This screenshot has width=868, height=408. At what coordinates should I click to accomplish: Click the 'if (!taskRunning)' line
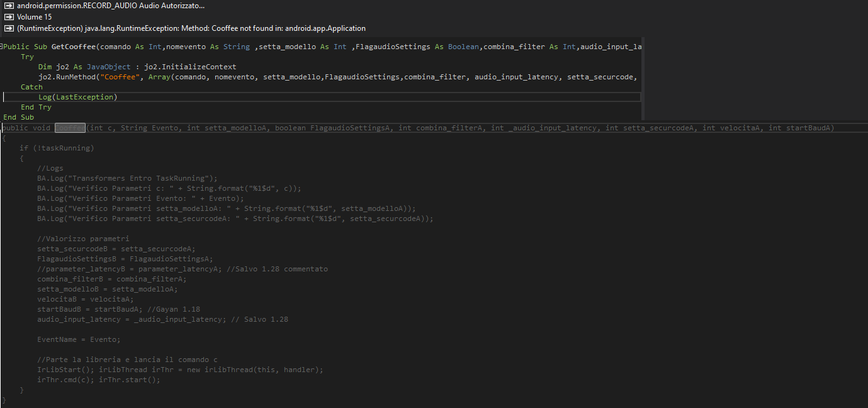(57, 148)
